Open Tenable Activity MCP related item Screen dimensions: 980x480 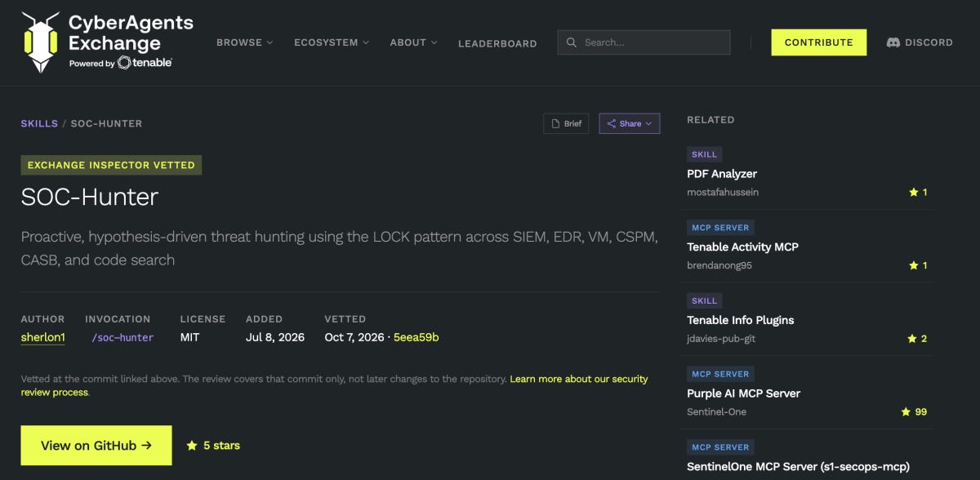(x=742, y=247)
